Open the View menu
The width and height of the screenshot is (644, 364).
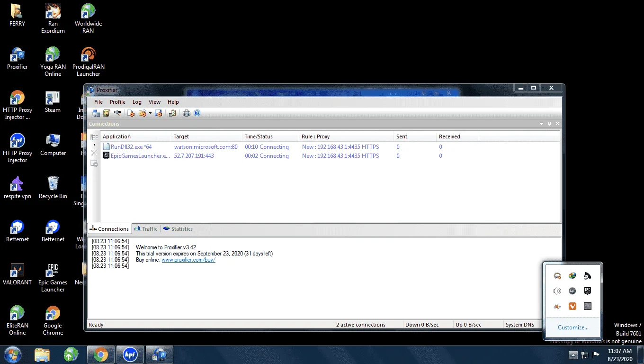(155, 102)
